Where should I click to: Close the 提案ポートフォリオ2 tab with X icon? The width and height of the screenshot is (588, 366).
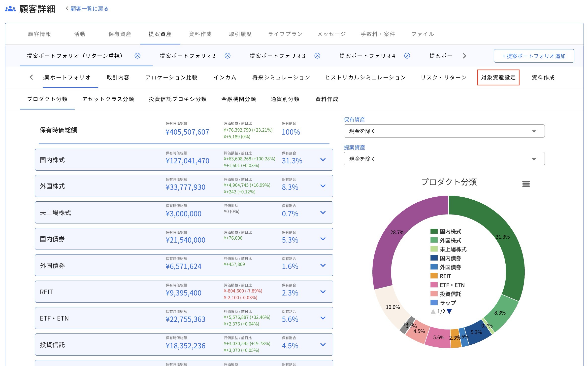(x=228, y=56)
